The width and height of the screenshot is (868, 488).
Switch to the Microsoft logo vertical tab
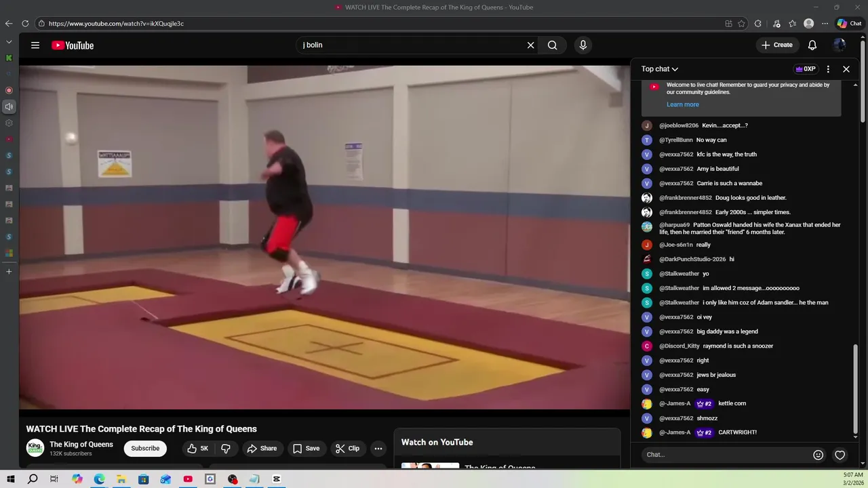(x=9, y=253)
